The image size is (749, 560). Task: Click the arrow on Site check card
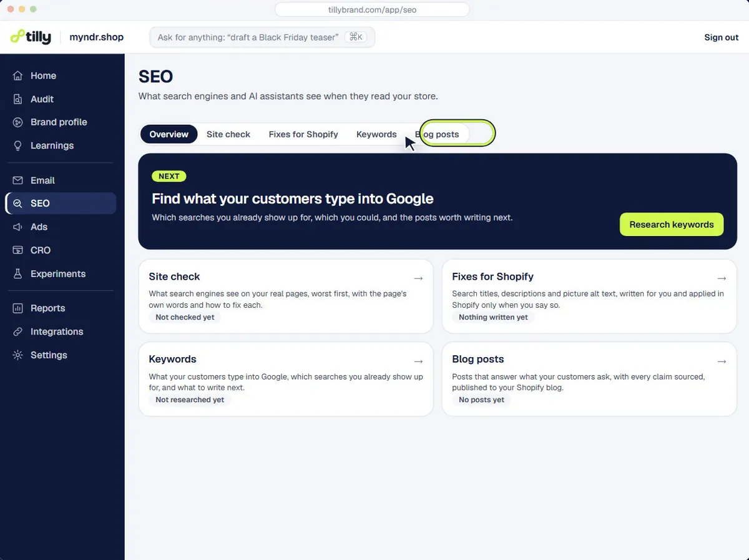point(418,278)
